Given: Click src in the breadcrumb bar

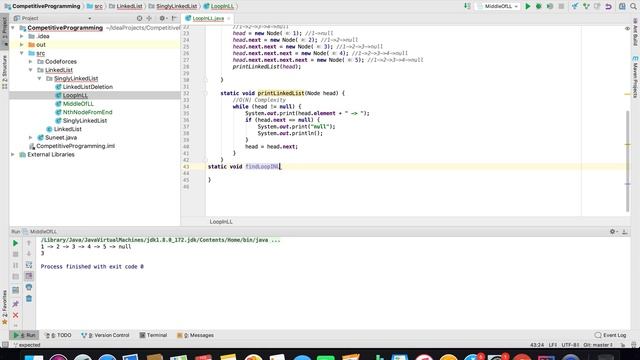Looking at the screenshot, I should (x=95, y=6).
